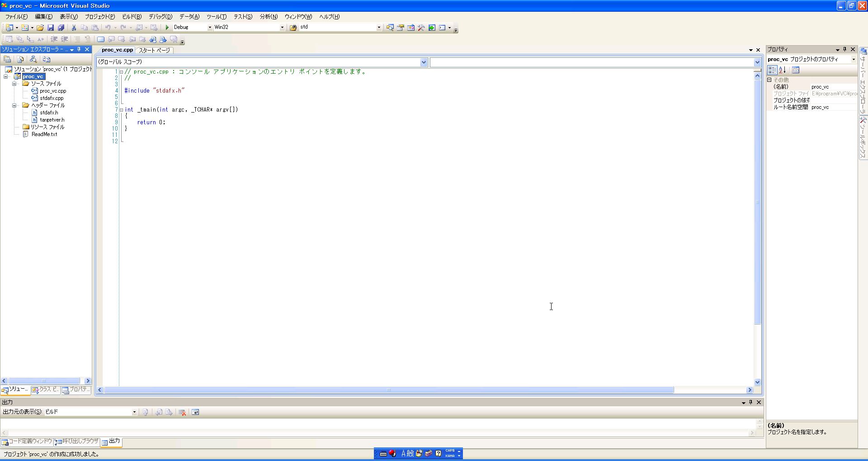Viewport: 868px width, 461px height.
Task: Click the Toggle Bookmark icon
Action: [x=101, y=39]
